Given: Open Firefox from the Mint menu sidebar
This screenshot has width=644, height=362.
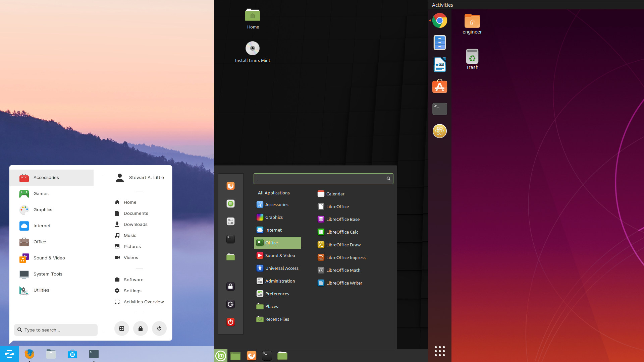Looking at the screenshot, I should click(x=230, y=186).
